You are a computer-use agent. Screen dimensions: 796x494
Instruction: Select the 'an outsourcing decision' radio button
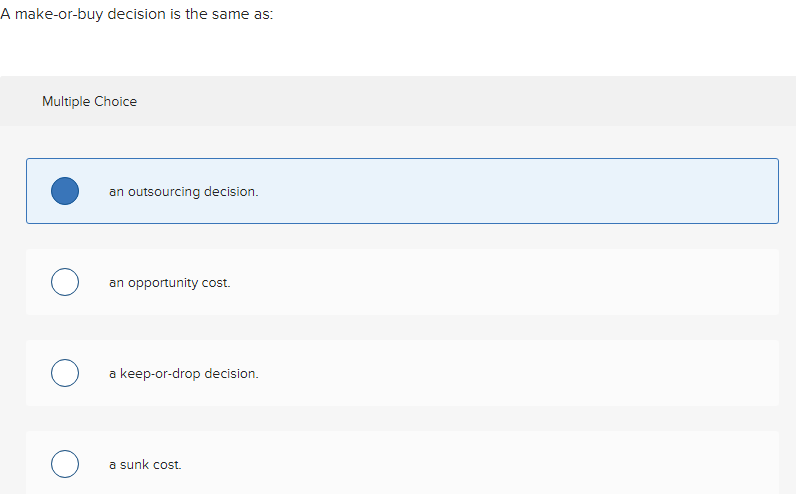pyautogui.click(x=65, y=191)
